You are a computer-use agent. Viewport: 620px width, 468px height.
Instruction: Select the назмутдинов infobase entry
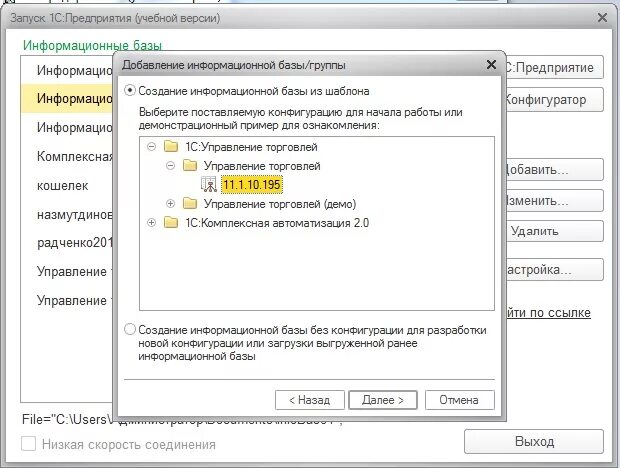[x=67, y=214]
